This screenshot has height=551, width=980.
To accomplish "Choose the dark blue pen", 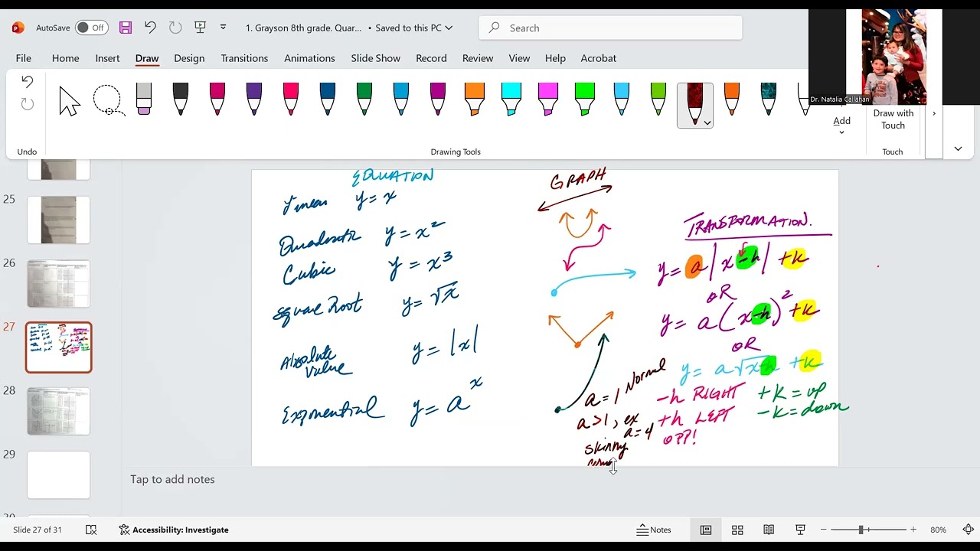I will click(328, 99).
